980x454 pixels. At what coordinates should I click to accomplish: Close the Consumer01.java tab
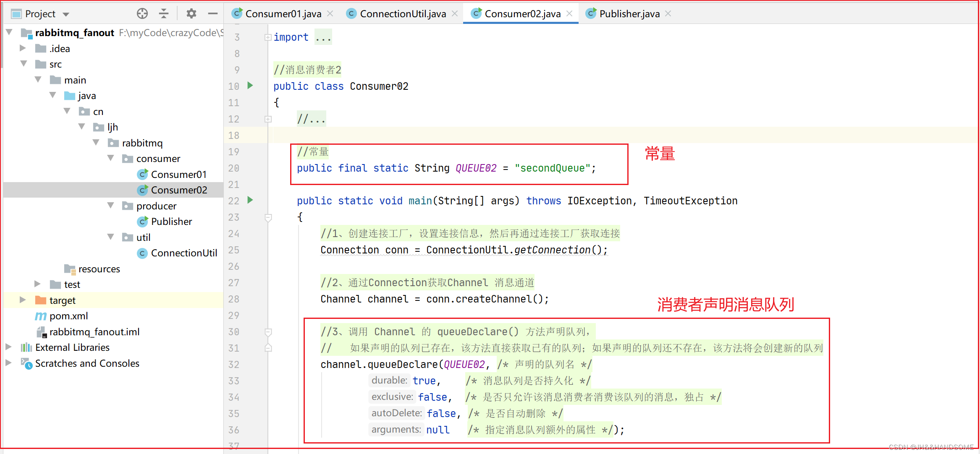330,14
